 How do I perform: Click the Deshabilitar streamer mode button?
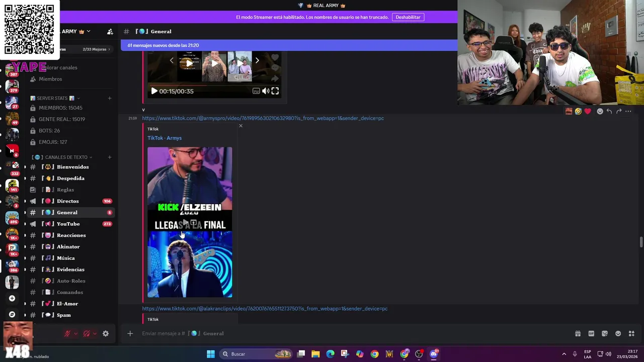pyautogui.click(x=408, y=17)
